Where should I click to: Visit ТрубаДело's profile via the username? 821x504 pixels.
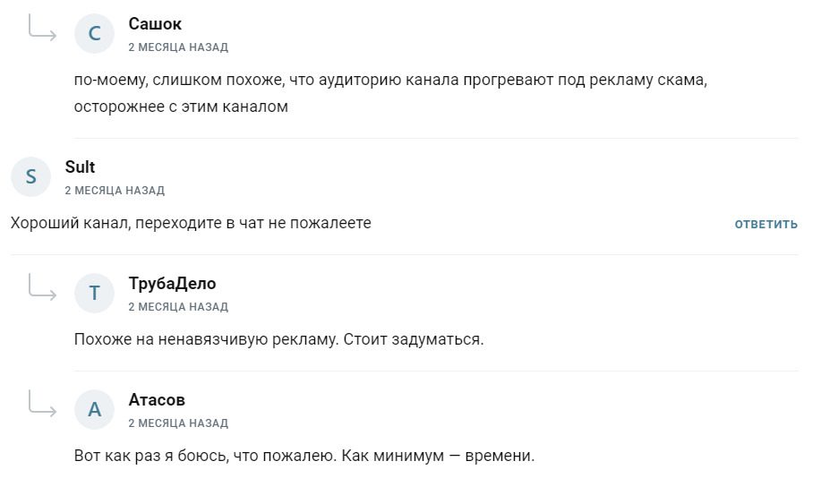(x=172, y=284)
